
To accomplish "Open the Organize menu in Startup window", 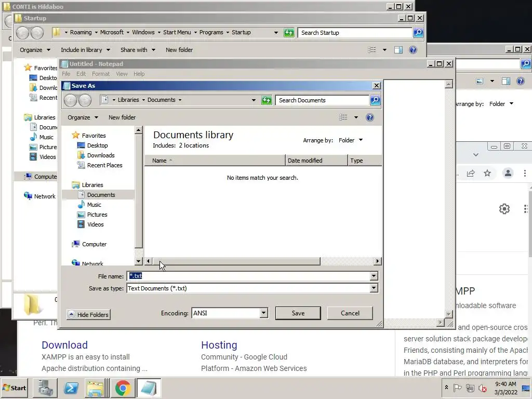I will coord(35,50).
